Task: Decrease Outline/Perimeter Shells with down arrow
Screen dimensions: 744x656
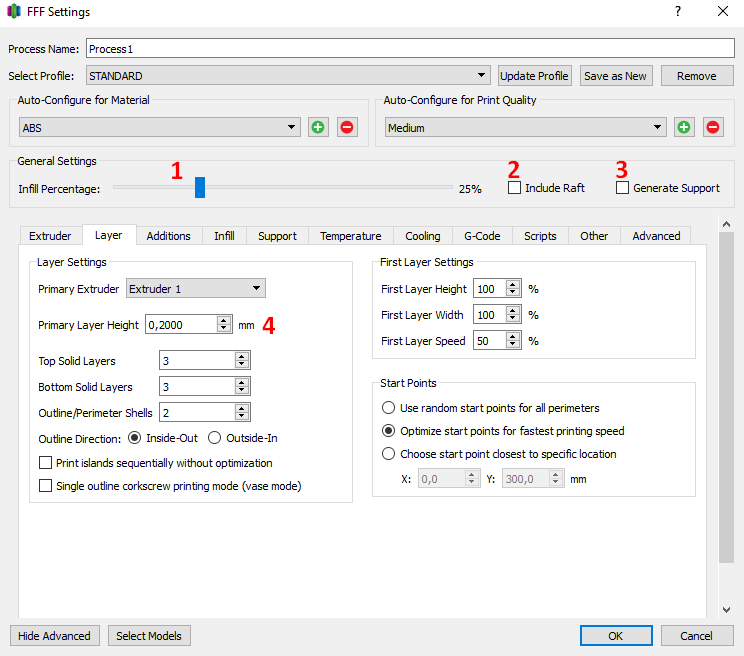Action: point(242,416)
